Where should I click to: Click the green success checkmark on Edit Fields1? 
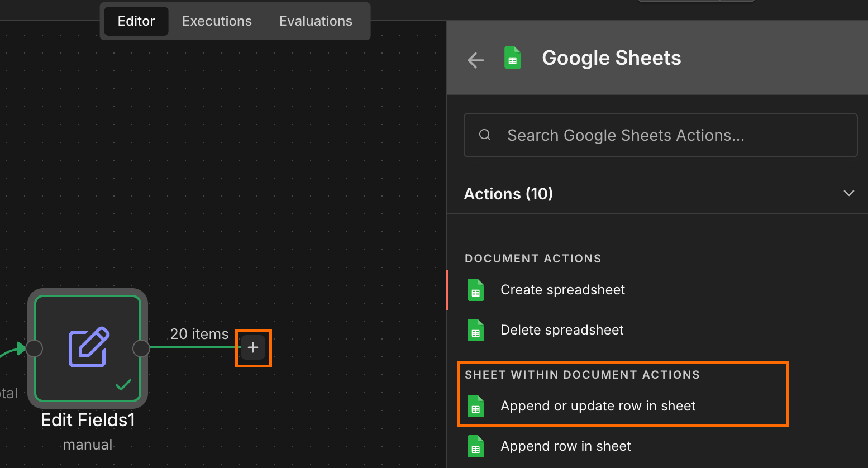123,385
